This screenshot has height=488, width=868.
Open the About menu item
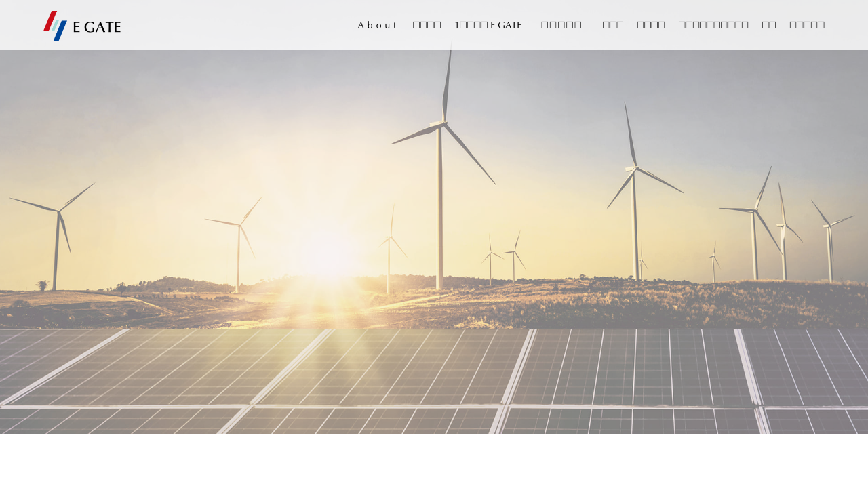377,25
